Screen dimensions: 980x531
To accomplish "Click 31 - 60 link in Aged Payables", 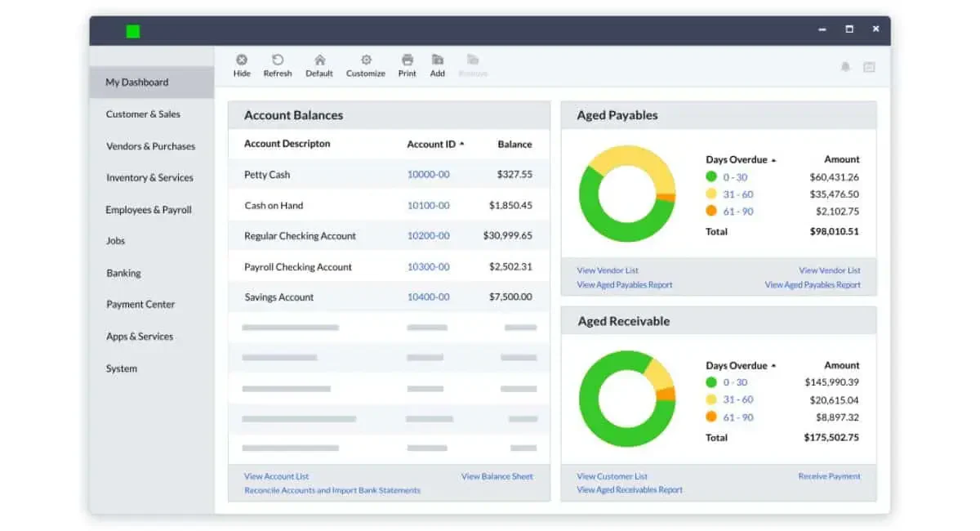I will (738, 194).
